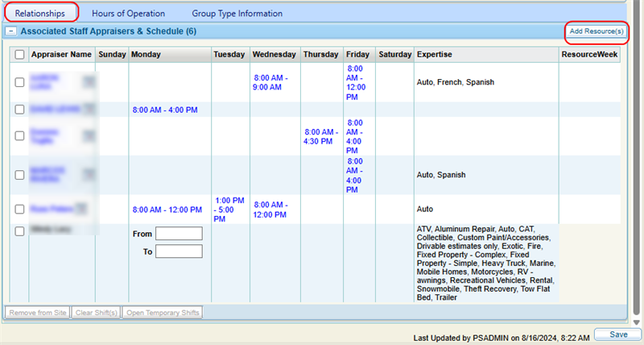Viewport: 644px width, 345px height.
Task: Click the Expertise column header
Action: pyautogui.click(x=486, y=54)
